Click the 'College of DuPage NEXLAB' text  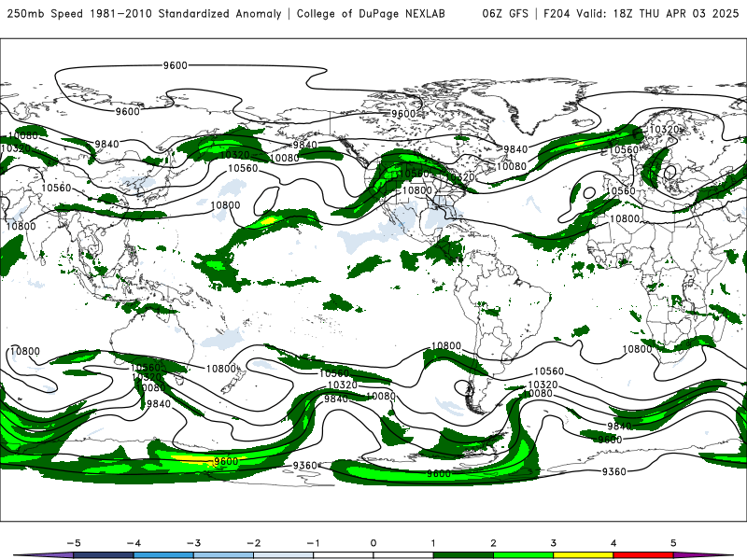click(371, 14)
